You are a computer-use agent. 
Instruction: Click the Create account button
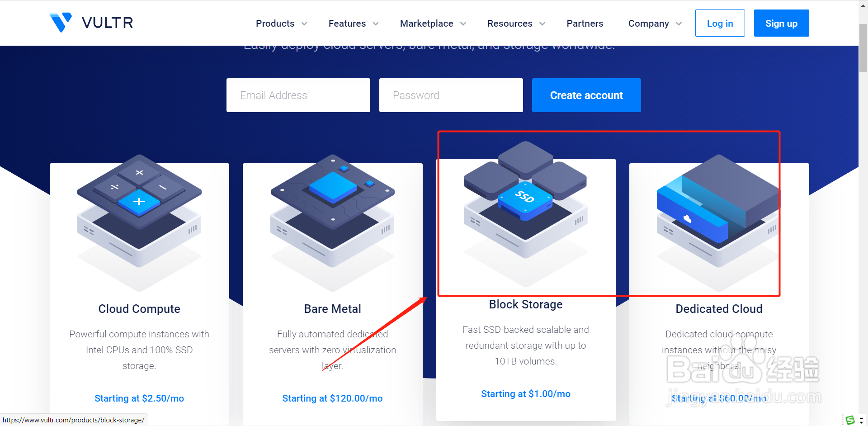pyautogui.click(x=586, y=95)
